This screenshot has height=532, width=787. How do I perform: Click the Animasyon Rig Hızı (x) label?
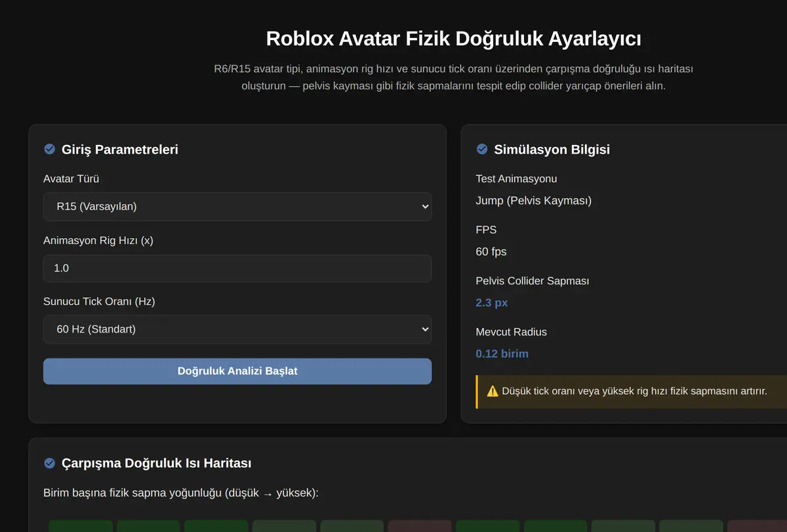point(98,241)
